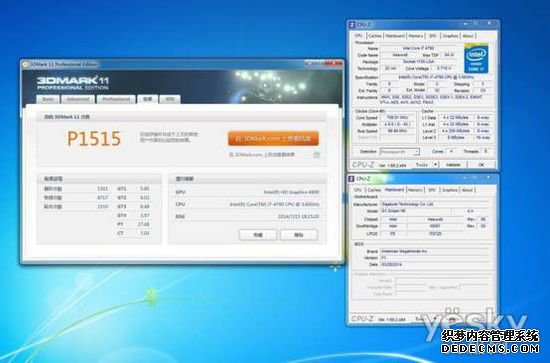Viewport: 550px width, 363px height.
Task: Click the OK button in CPU-Z processor window
Action: click(x=481, y=164)
